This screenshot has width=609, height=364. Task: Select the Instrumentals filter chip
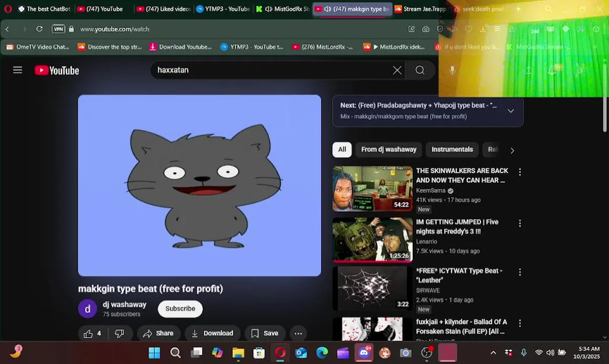point(452,150)
